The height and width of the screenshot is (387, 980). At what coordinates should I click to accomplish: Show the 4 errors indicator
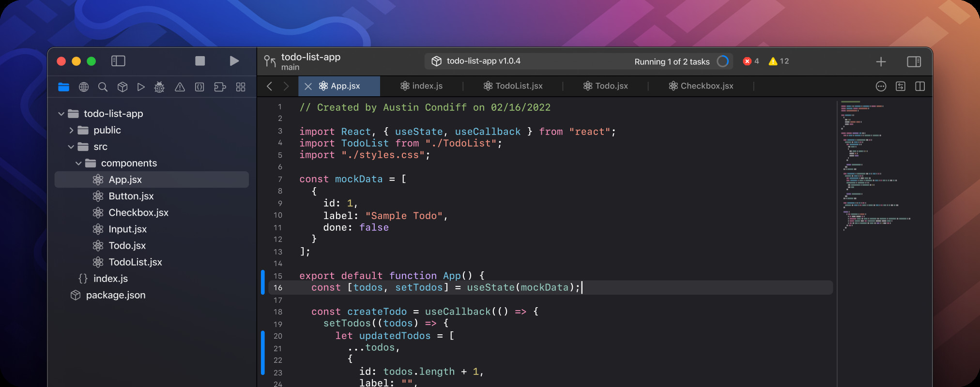[751, 61]
